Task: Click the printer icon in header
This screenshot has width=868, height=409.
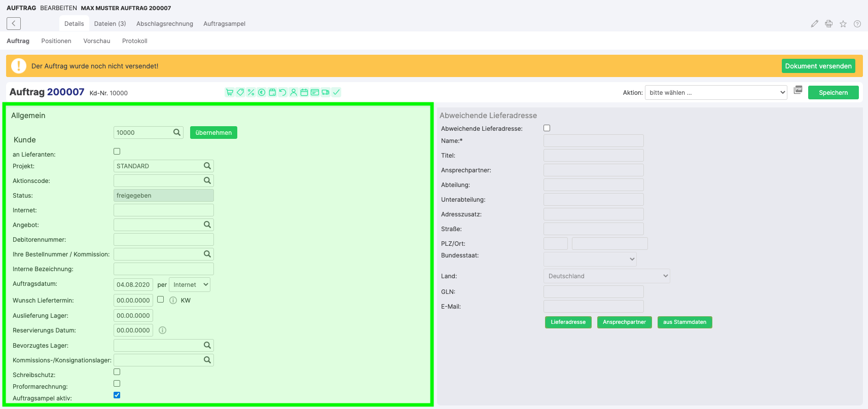Action: point(828,24)
